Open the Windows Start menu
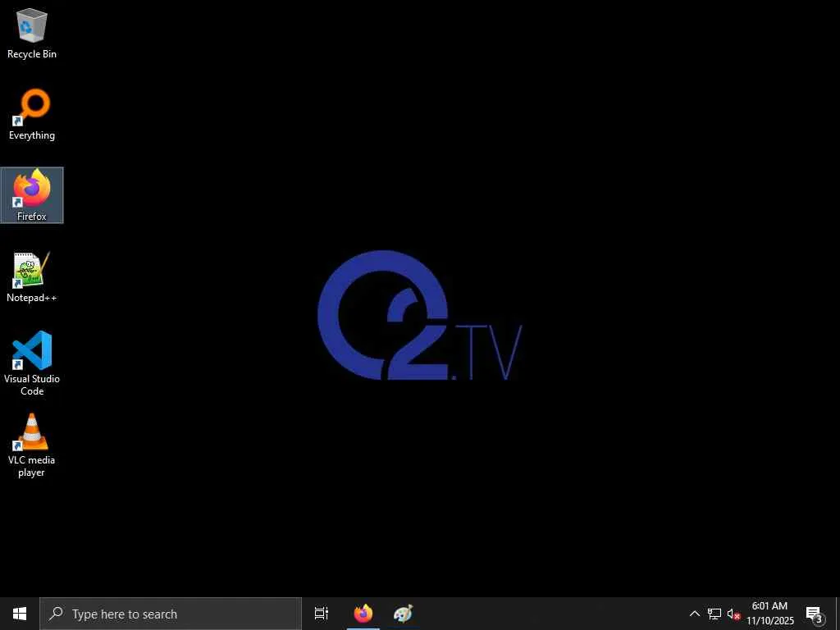Screen dimensions: 840x630 point(20,614)
